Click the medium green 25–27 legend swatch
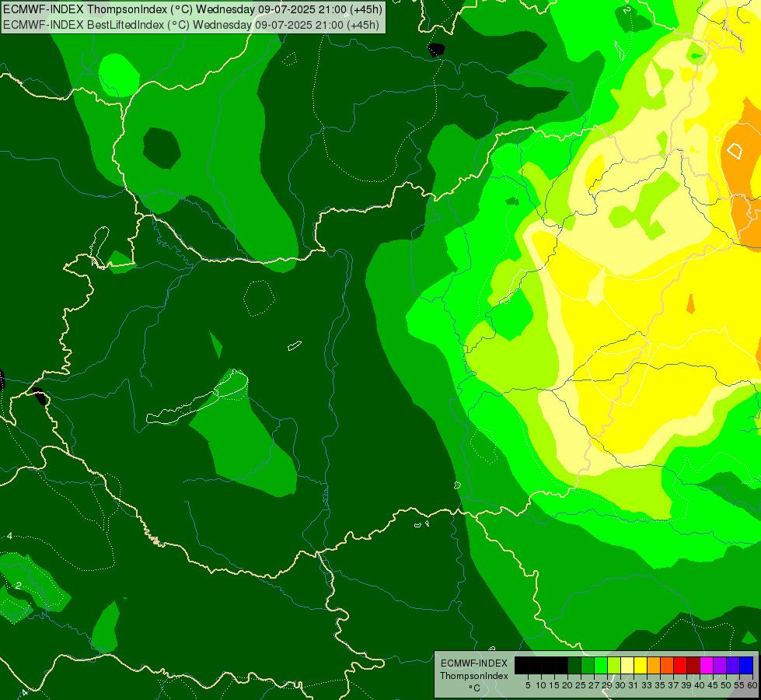The width and height of the screenshot is (761, 700). [588, 665]
